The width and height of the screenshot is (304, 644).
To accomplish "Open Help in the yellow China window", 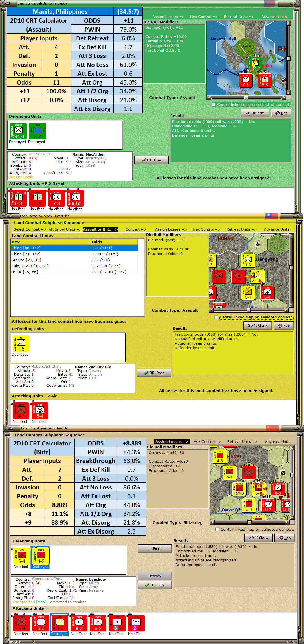I will click(284, 326).
